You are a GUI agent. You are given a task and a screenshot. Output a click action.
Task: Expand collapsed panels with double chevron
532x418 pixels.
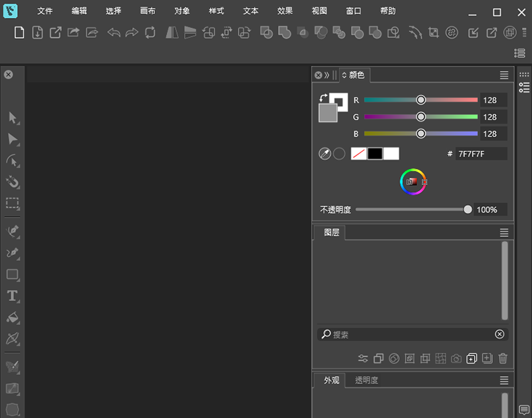coord(327,75)
